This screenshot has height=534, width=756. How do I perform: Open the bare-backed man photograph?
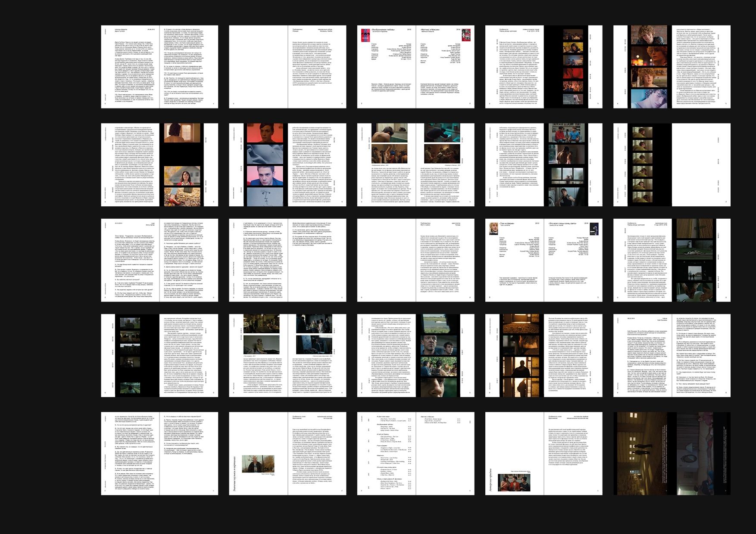coord(389,133)
